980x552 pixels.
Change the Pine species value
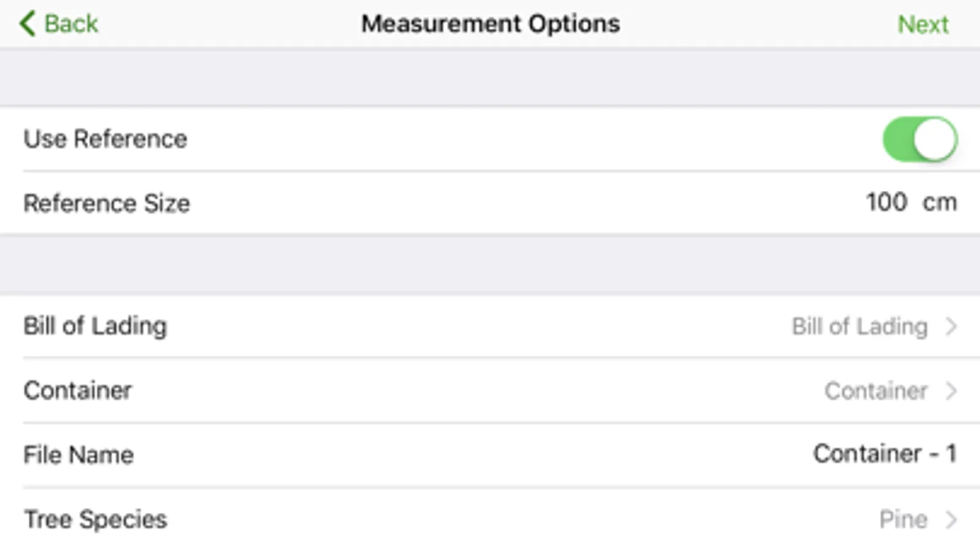[903, 519]
